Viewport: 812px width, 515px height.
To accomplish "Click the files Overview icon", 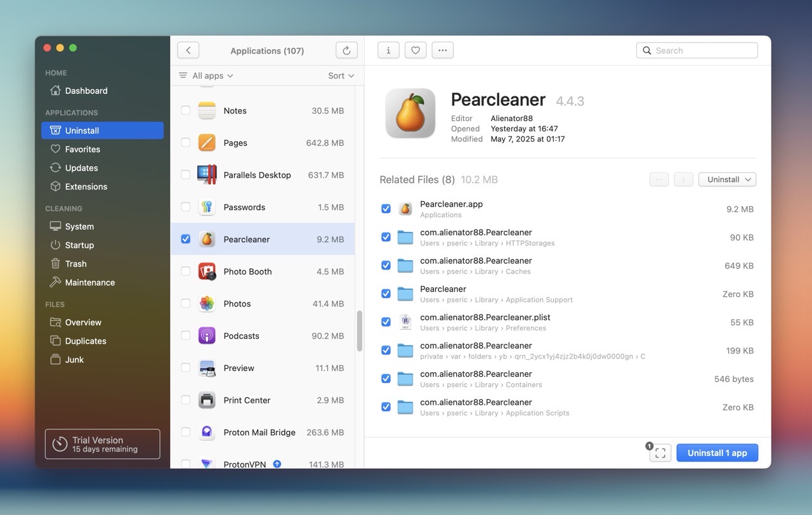I will coord(56,322).
